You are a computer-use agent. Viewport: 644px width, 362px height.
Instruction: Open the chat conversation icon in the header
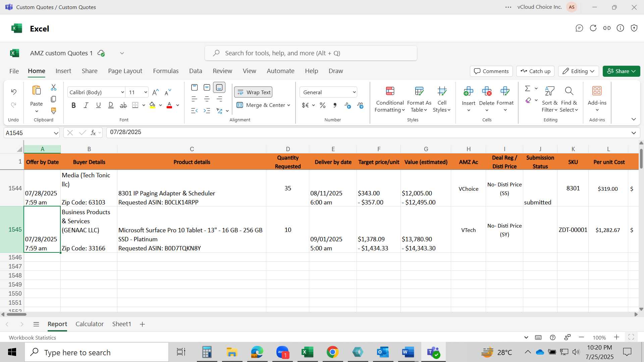click(579, 28)
